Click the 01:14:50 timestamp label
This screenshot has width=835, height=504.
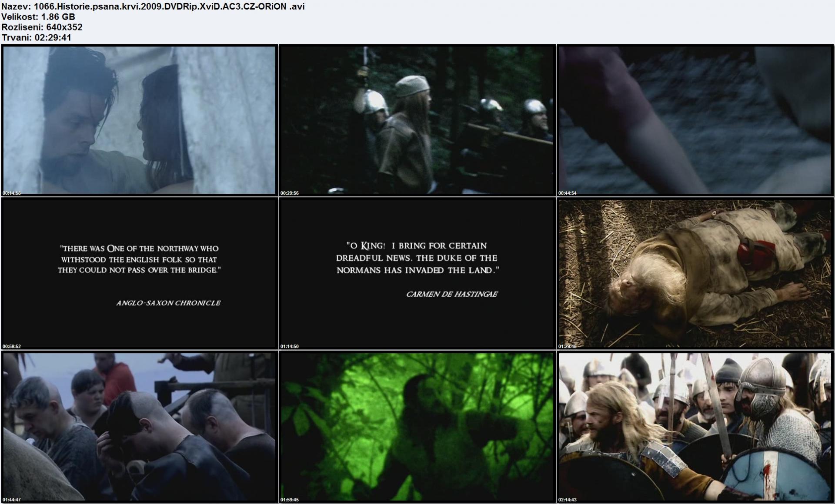pos(290,346)
